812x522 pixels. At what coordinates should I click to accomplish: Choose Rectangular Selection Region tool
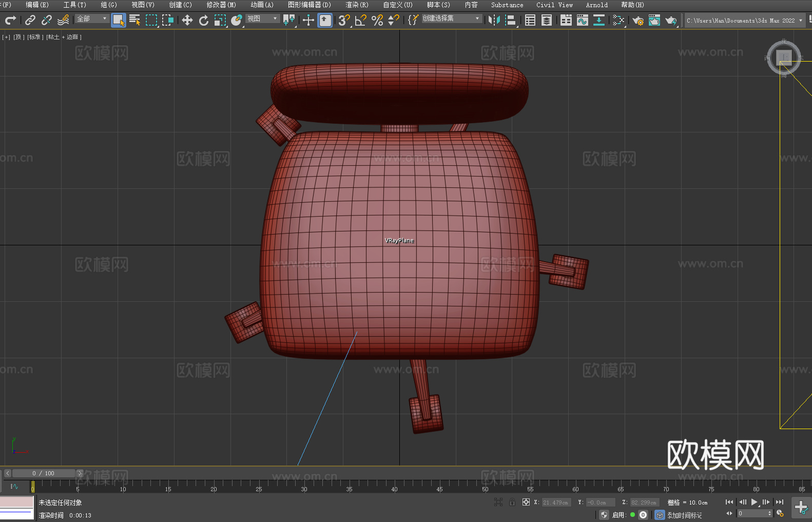pyautogui.click(x=151, y=20)
